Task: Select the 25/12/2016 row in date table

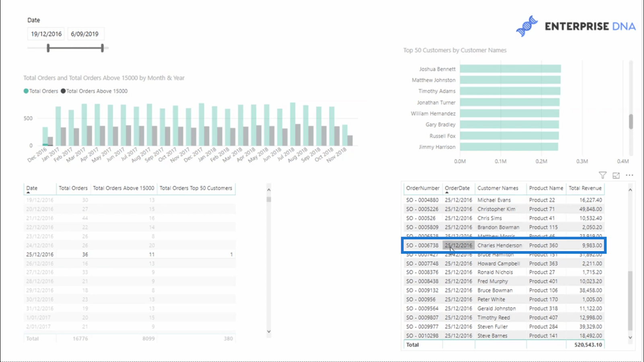Action: [130, 254]
